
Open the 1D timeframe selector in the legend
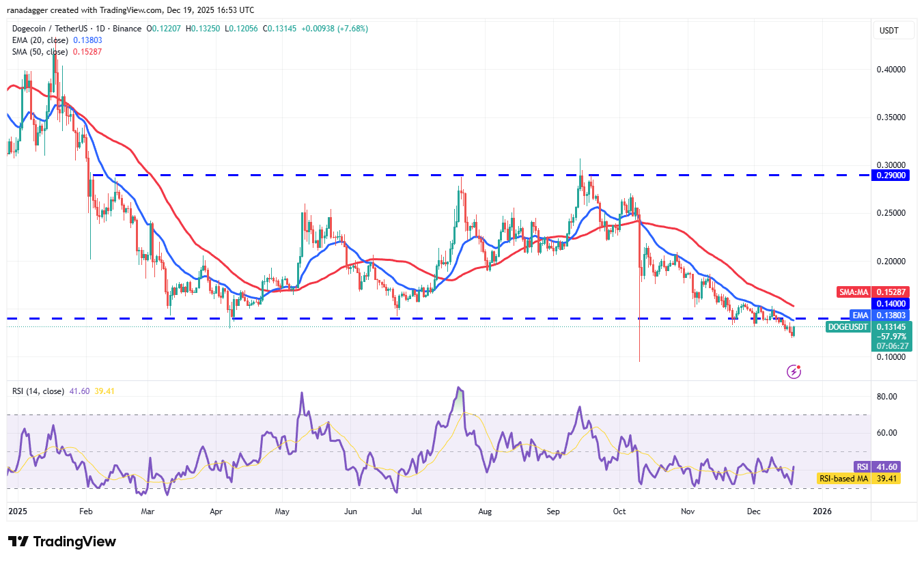coord(100,28)
